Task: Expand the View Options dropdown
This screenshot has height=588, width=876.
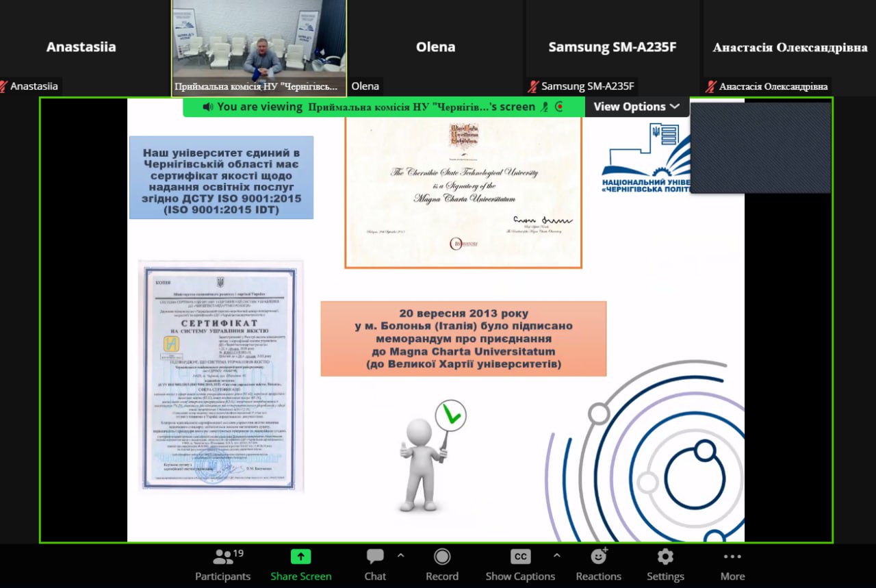Action: click(636, 107)
